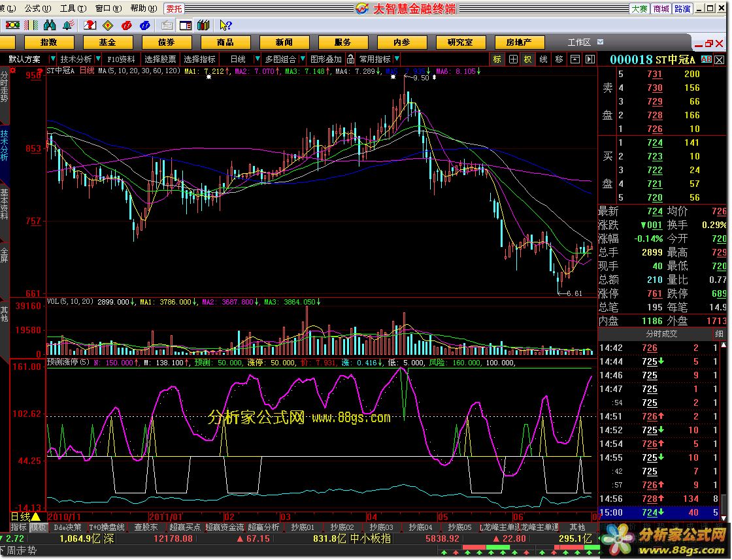The width and height of the screenshot is (732, 560).
Task: Open the 内参 section
Action: [401, 42]
